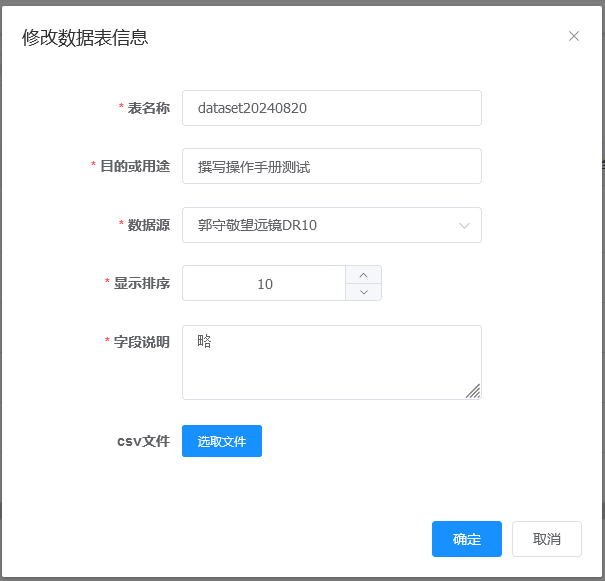Click the 字段说明 field label
This screenshot has width=605, height=581.
click(141, 342)
